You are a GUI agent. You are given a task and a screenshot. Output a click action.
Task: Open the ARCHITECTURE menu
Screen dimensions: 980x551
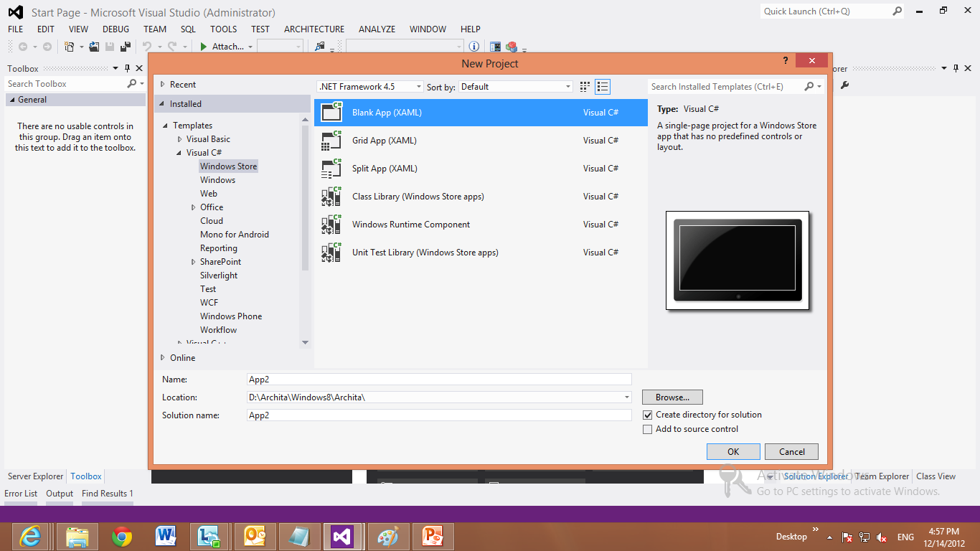pos(314,29)
